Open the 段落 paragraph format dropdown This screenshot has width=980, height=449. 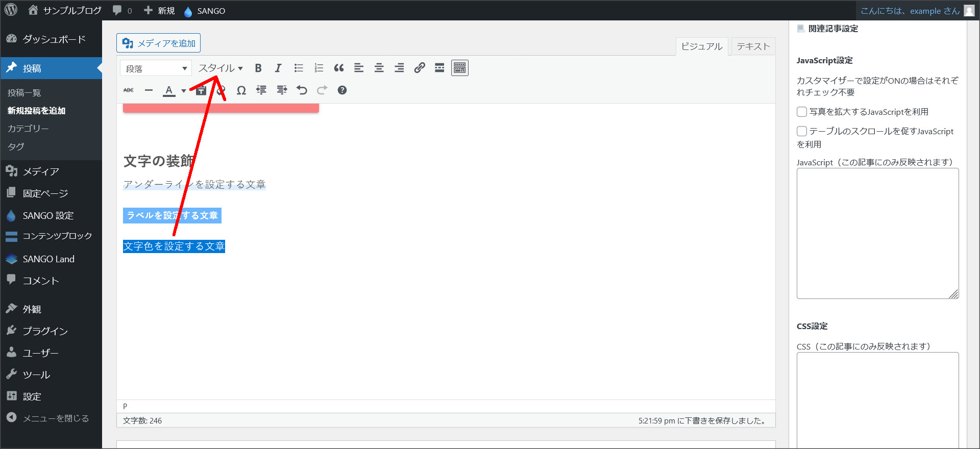click(156, 68)
